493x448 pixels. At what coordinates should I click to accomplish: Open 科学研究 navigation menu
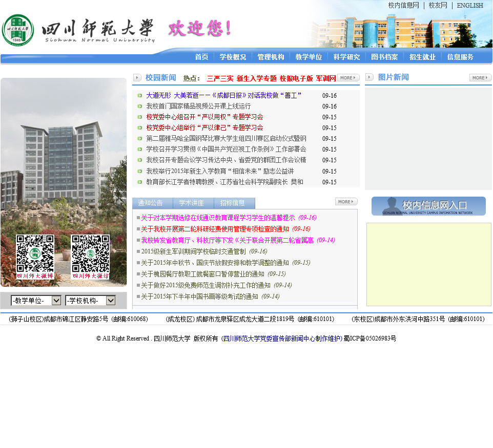pos(346,57)
